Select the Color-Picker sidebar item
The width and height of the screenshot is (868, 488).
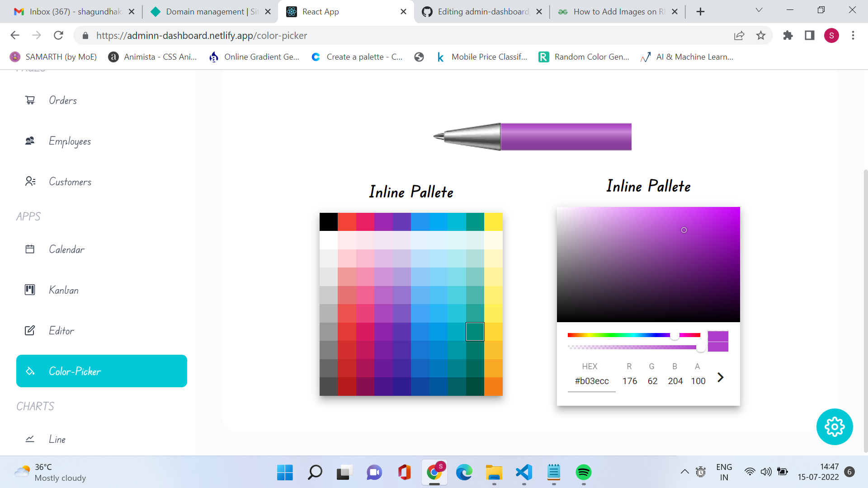point(102,371)
